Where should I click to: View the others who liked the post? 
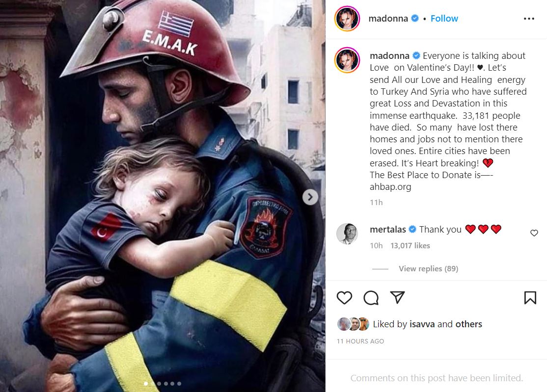point(468,324)
